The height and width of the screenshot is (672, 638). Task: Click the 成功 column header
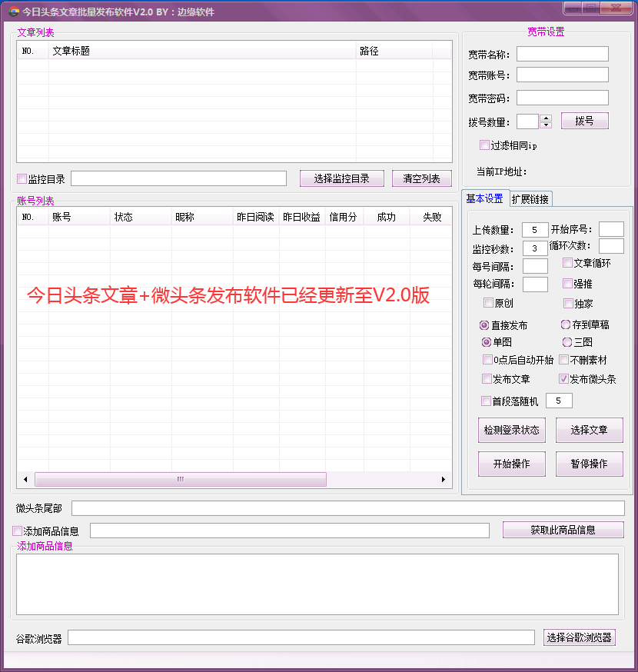tap(387, 218)
